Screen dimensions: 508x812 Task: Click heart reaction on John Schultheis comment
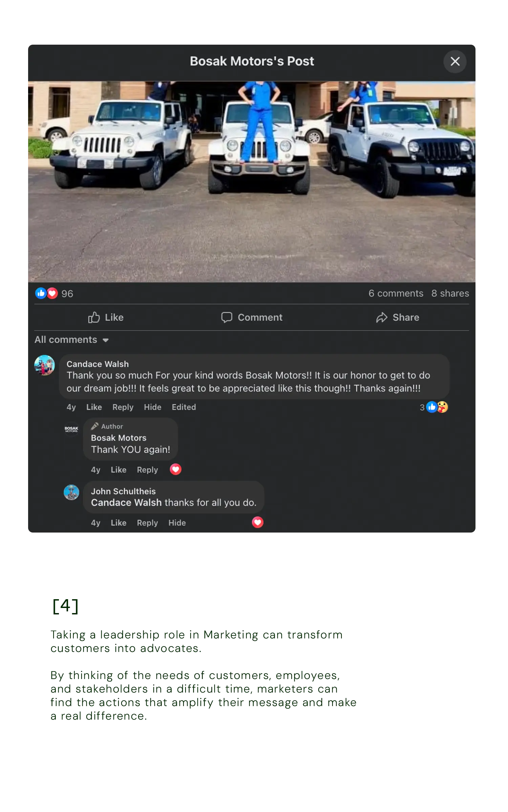[258, 522]
